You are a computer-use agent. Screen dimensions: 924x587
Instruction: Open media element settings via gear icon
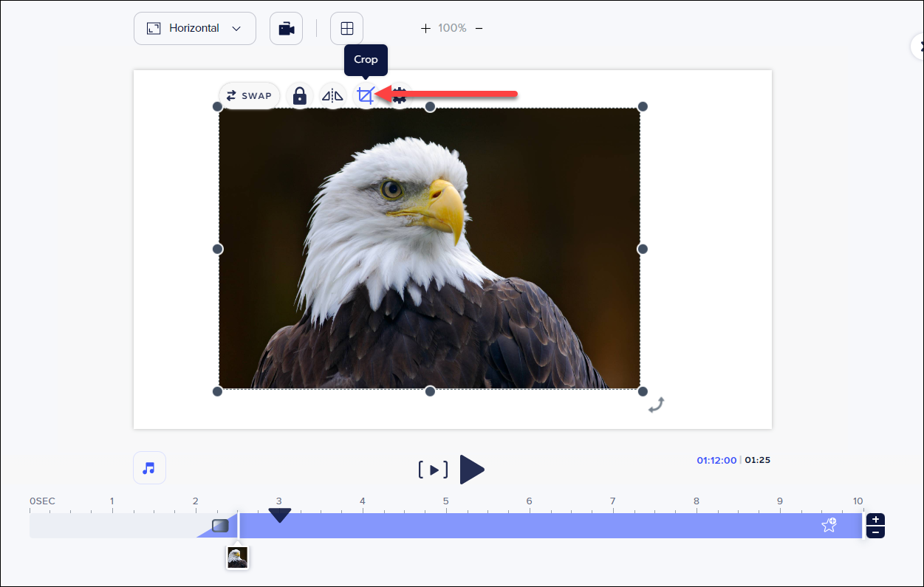click(x=400, y=95)
